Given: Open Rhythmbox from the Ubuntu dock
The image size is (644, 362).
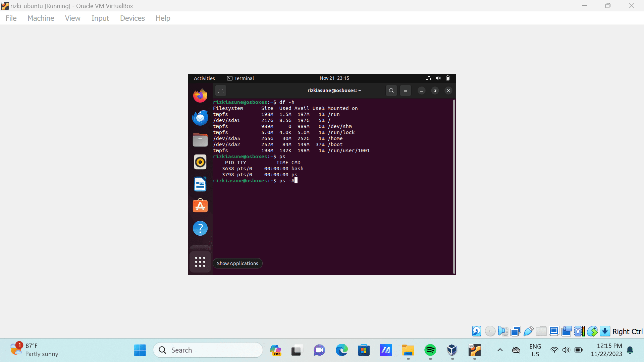Looking at the screenshot, I should (200, 162).
